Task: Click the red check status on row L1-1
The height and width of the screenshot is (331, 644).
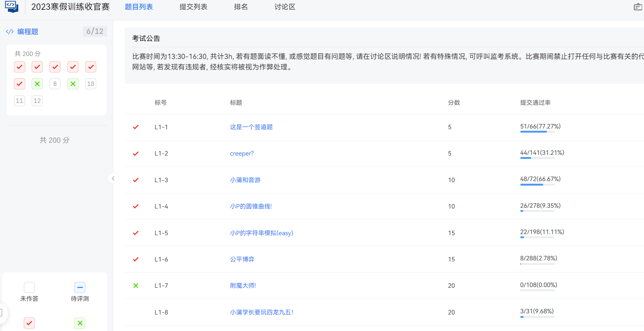Action: [136, 127]
